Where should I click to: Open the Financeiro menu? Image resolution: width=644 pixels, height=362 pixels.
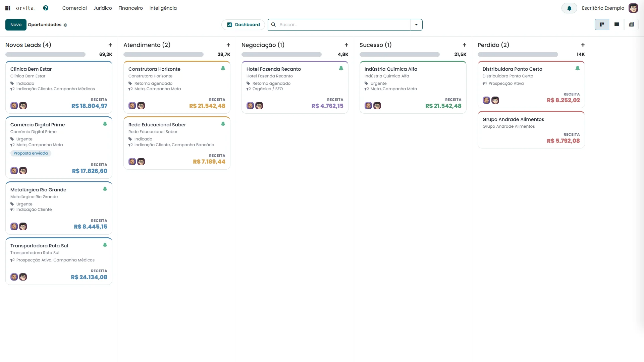[130, 8]
